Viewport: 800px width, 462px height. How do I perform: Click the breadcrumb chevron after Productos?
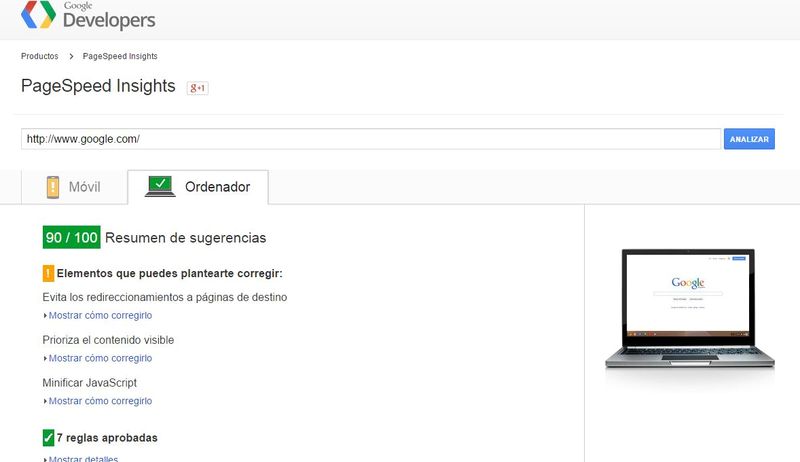coord(71,56)
